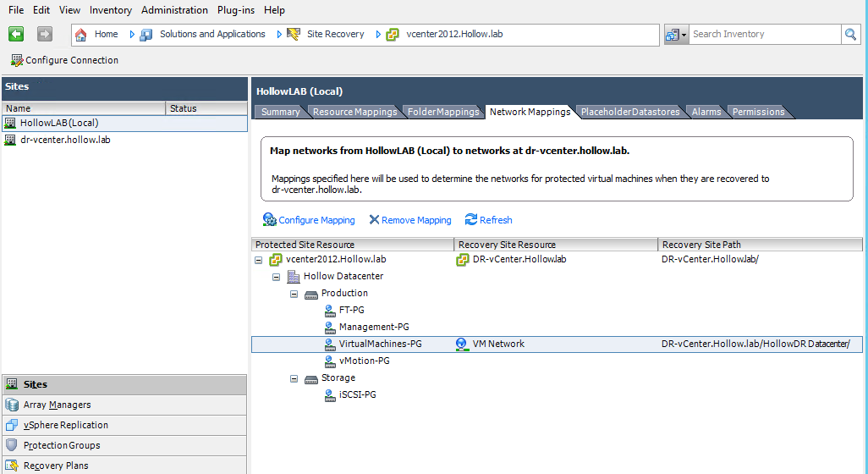Click the Configure Connection icon
The image size is (868, 474).
click(x=16, y=60)
